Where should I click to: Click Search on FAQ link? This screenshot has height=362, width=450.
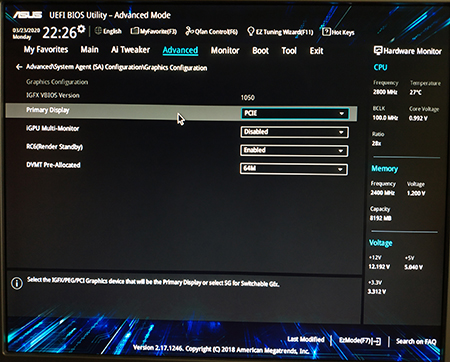(416, 341)
